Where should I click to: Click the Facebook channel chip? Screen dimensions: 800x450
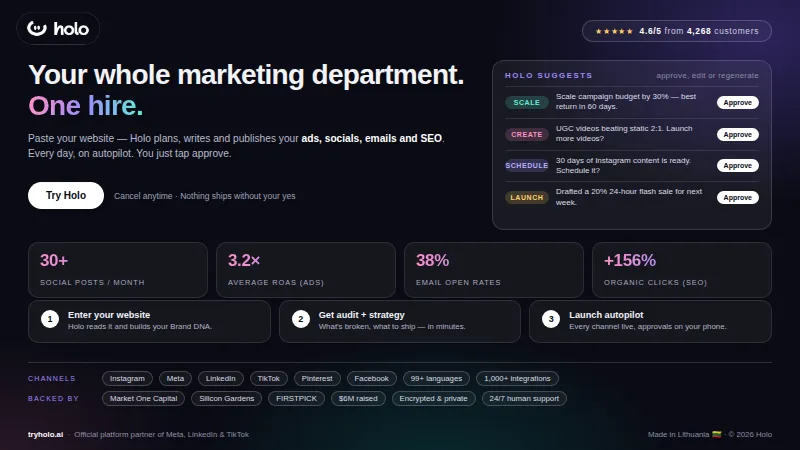point(371,379)
